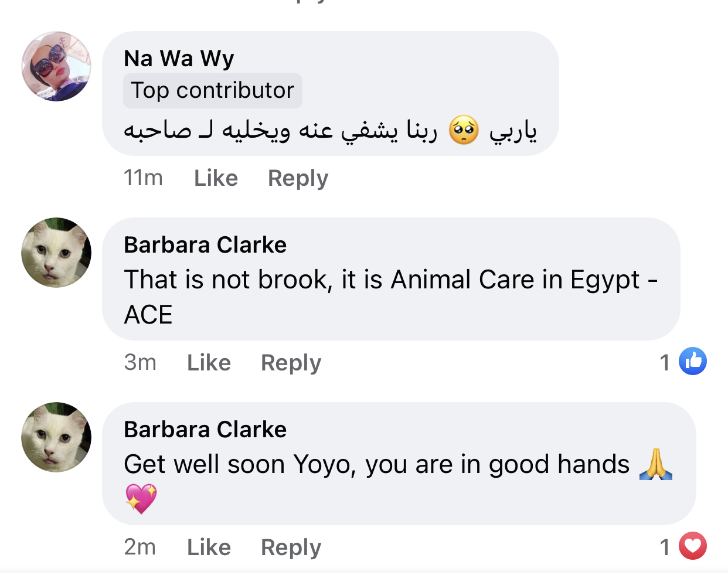
Task: Like the 'Get well soon Yoyo' comment
Action: click(209, 547)
